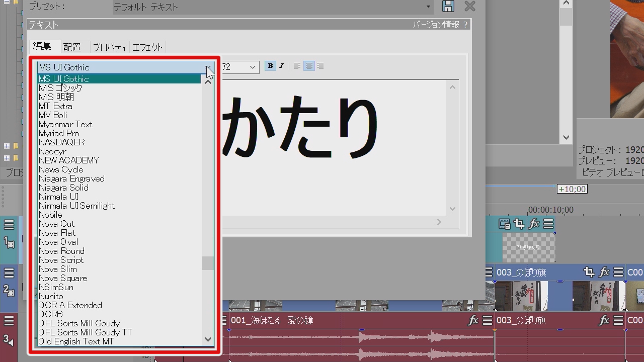The image size is (644, 362).
Task: Open Event FX on track 1 event
Action: click(534, 224)
